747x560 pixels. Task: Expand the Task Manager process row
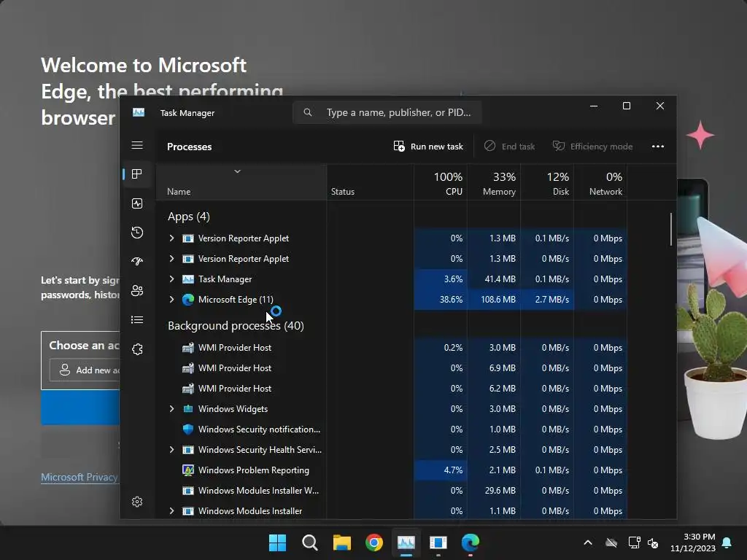(171, 279)
